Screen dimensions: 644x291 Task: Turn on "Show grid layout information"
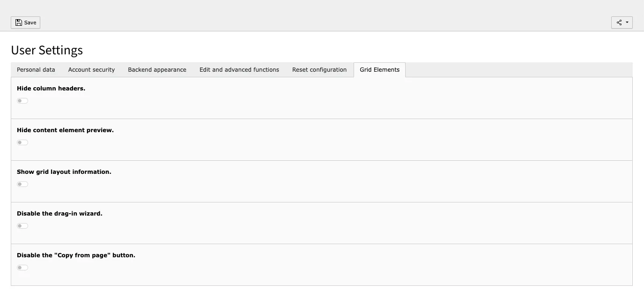pyautogui.click(x=22, y=184)
